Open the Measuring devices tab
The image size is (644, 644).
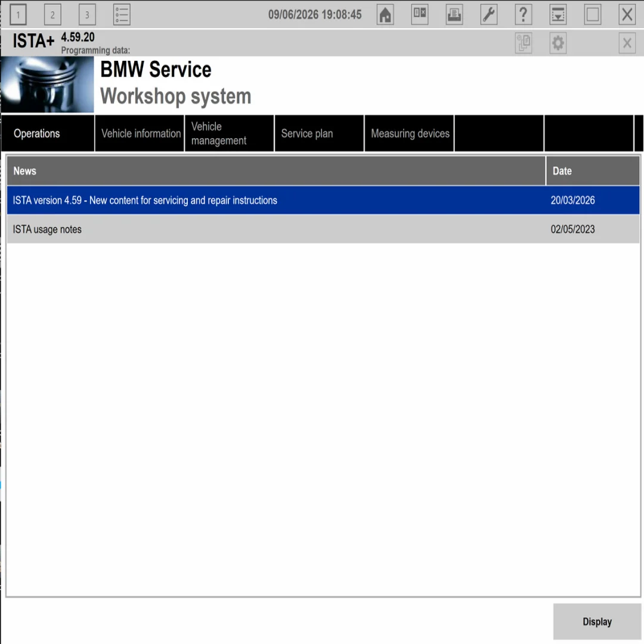409,134
